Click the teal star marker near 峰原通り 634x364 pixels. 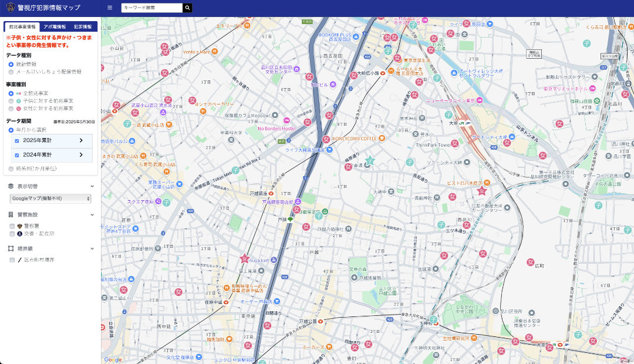pyautogui.click(x=370, y=161)
